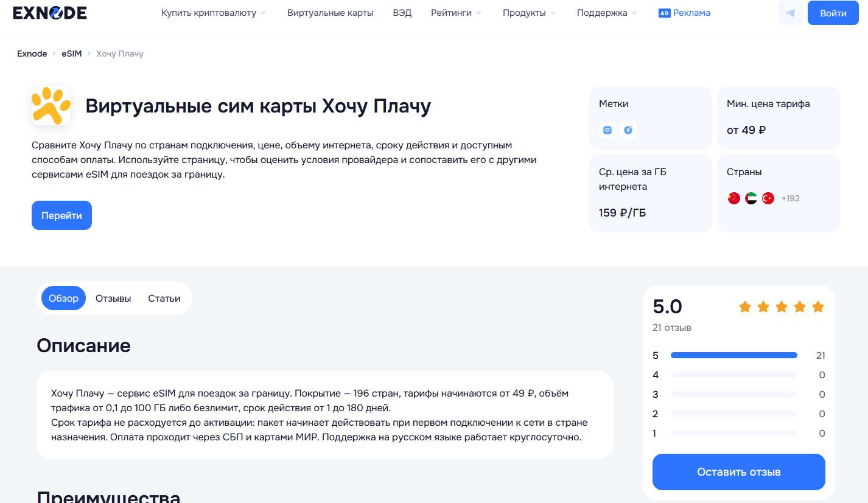Select the Обзор tab
This screenshot has width=868, height=503.
[x=64, y=298]
